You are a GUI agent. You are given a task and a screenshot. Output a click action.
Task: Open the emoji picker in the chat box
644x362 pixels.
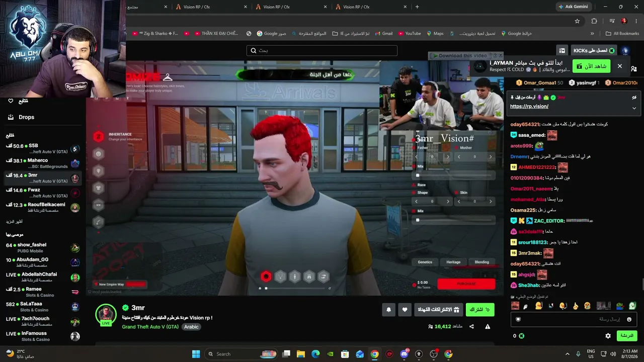629,319
